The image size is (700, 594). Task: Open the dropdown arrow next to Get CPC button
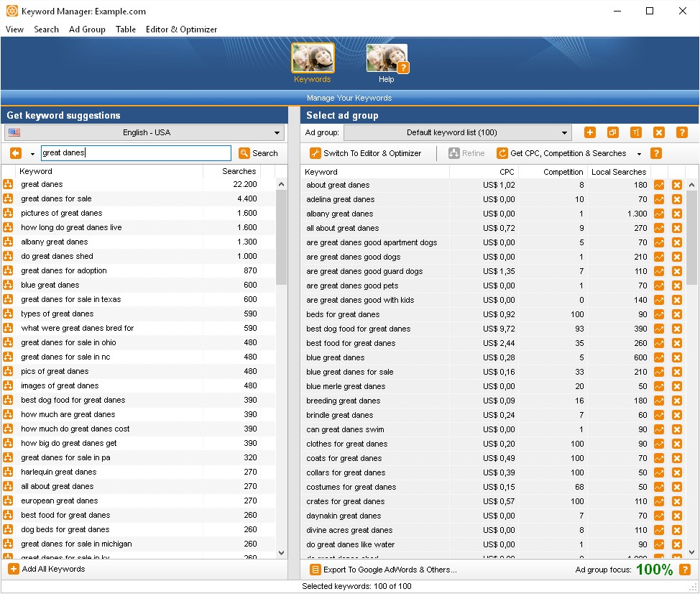(639, 154)
